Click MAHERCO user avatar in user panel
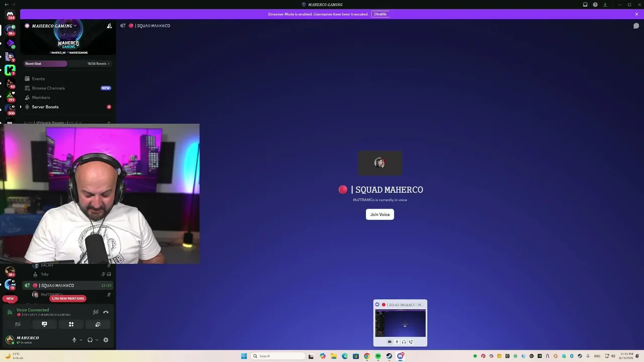This screenshot has width=644, height=362. (10, 340)
